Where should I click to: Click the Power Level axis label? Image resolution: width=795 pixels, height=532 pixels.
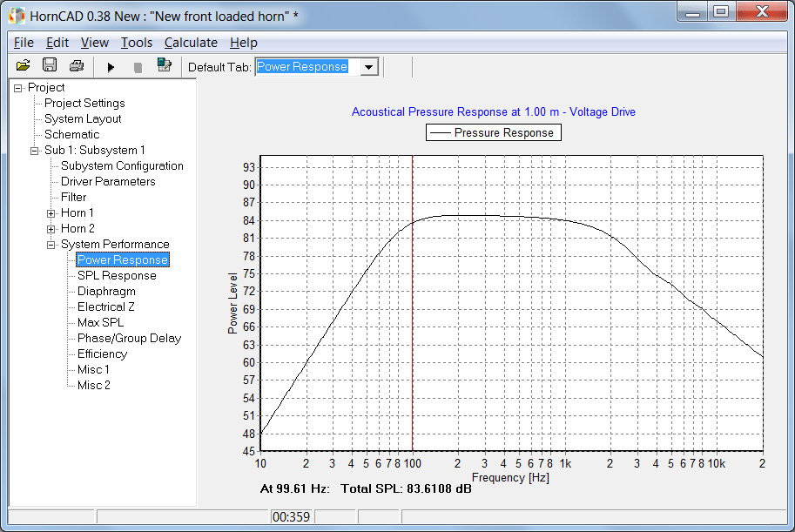[232, 303]
